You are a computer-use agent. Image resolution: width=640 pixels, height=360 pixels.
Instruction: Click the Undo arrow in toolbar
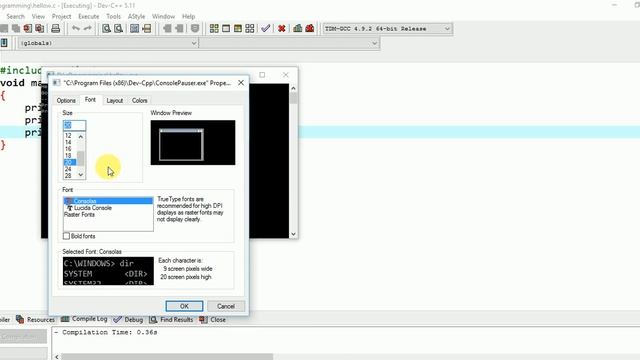point(76,28)
